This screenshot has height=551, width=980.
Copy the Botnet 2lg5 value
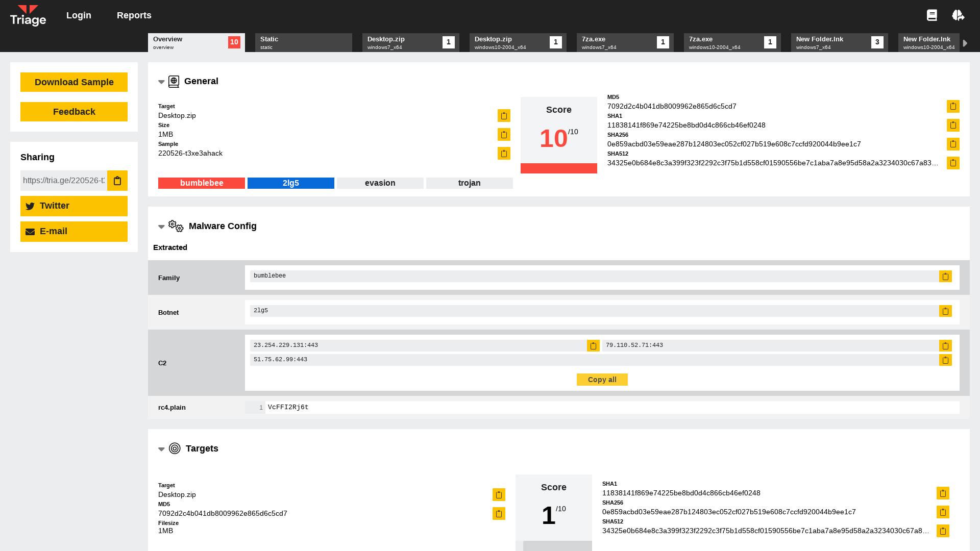point(945,311)
